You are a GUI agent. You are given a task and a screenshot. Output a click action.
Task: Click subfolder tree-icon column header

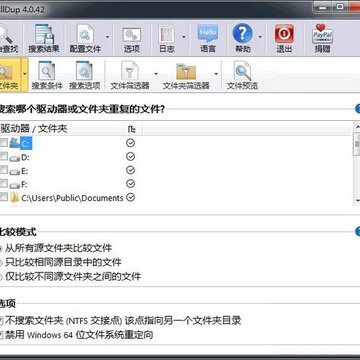(x=131, y=129)
